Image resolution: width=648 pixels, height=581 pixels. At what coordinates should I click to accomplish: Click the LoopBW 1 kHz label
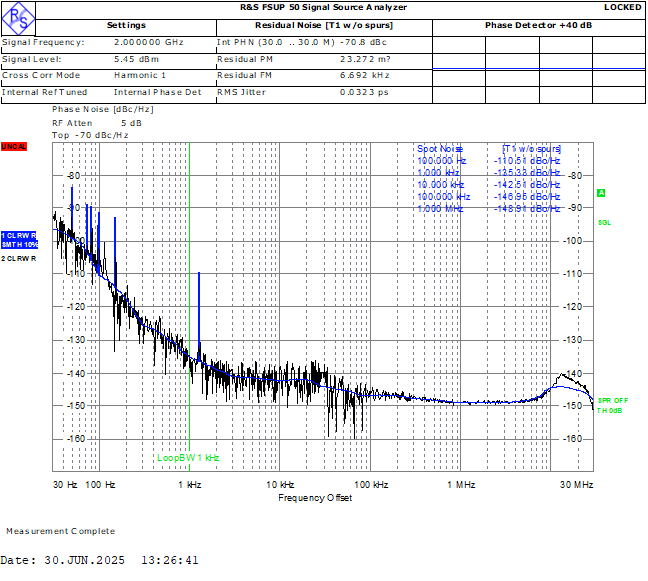tap(188, 457)
